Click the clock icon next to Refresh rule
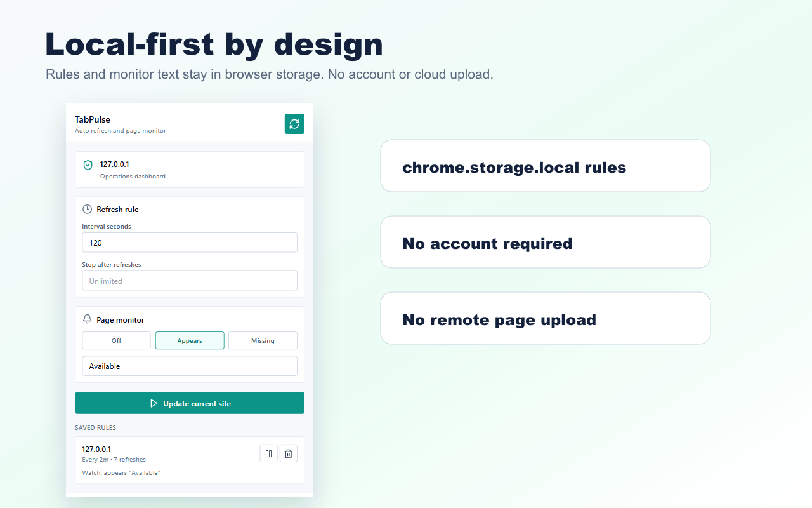The height and width of the screenshot is (508, 812). (x=86, y=209)
